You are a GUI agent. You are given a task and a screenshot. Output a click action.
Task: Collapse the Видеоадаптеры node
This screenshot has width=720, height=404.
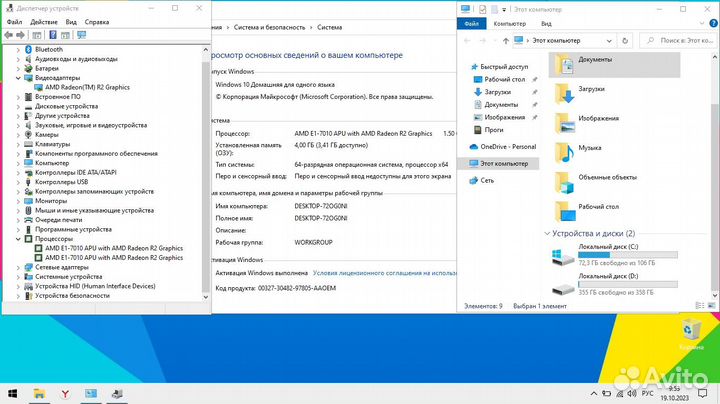coord(18,78)
